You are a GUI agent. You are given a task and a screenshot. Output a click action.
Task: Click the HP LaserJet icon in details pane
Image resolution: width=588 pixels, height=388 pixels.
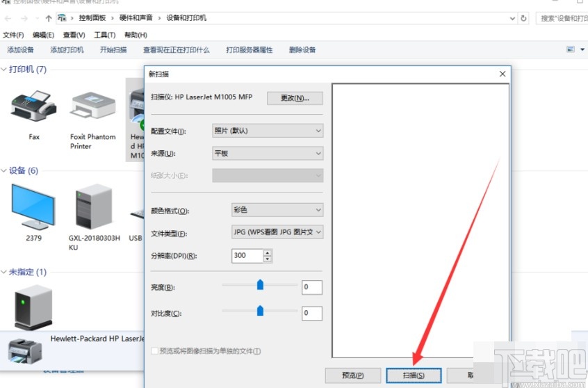tap(25, 352)
